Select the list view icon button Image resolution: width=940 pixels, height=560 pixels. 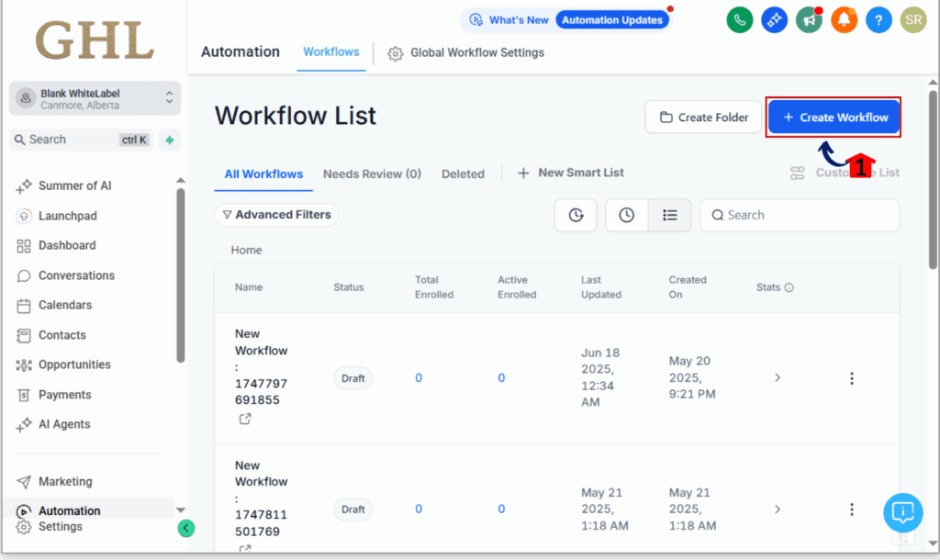669,215
